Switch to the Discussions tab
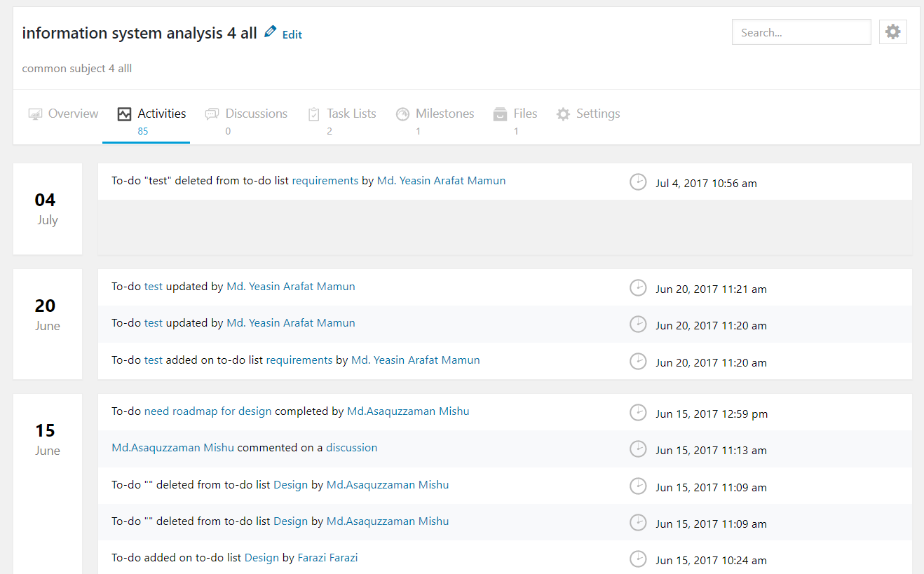The width and height of the screenshot is (924, 574). [246, 121]
